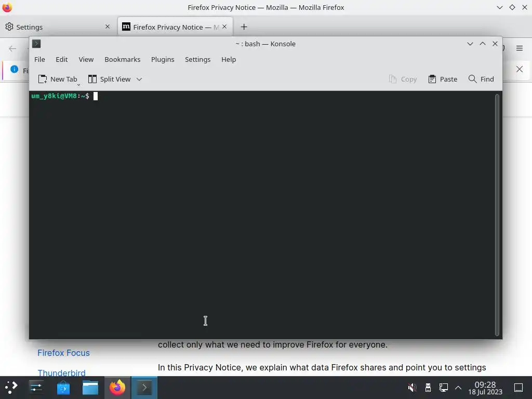Close the Firefox Privacy Notice tab
The image size is (532, 399).
click(x=224, y=26)
